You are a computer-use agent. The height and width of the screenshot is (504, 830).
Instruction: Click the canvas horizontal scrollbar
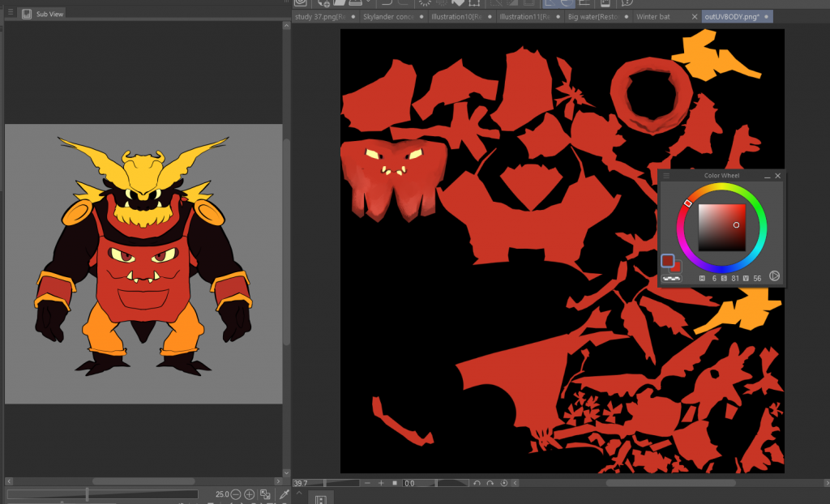(x=670, y=484)
